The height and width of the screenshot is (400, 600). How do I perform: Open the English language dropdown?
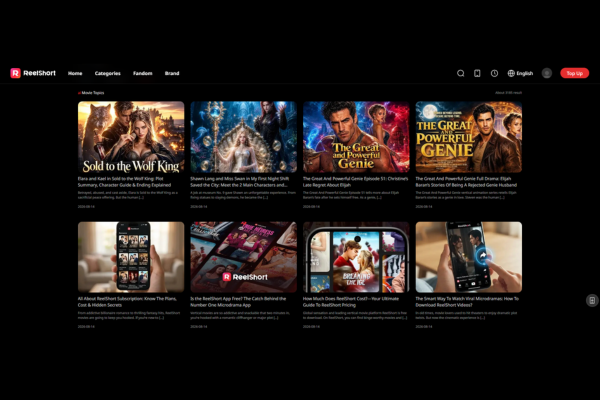pyautogui.click(x=520, y=73)
